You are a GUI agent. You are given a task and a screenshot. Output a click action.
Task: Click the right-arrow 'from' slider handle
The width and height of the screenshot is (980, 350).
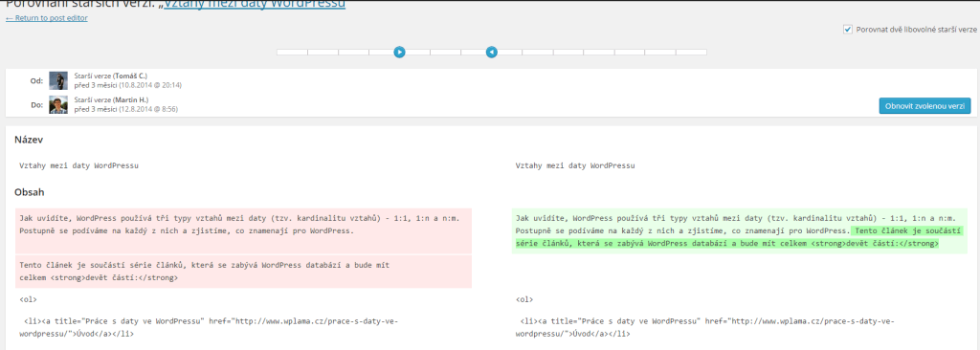[x=399, y=53]
